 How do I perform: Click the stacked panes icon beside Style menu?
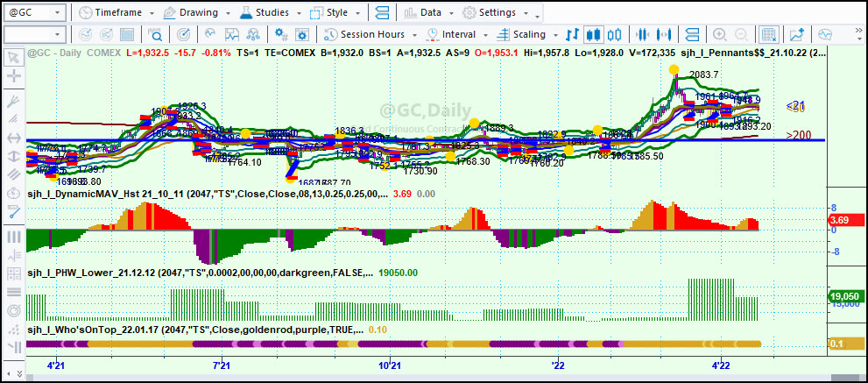coord(382,12)
